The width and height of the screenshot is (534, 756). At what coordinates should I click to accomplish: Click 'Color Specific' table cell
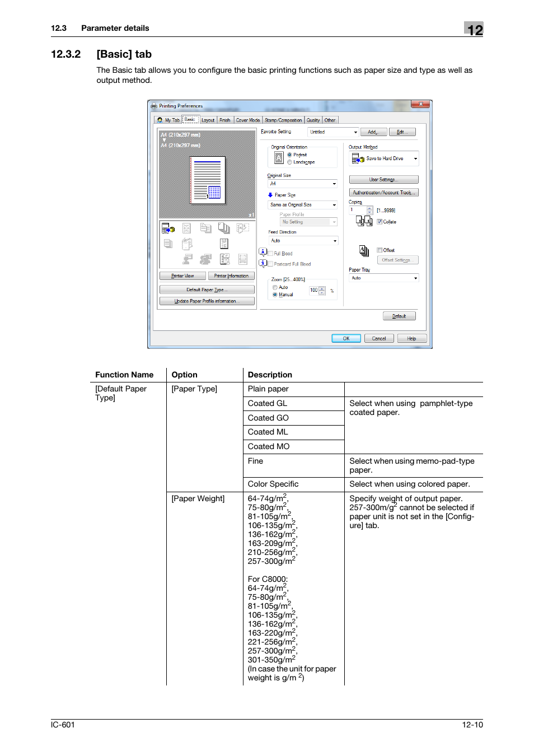tap(294, 484)
